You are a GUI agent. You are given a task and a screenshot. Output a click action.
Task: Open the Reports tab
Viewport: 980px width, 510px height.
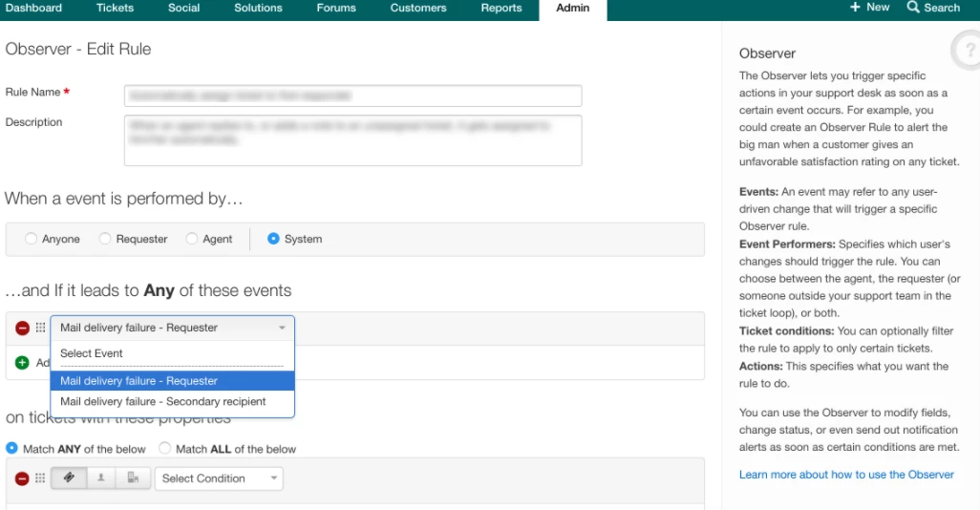pos(501,9)
